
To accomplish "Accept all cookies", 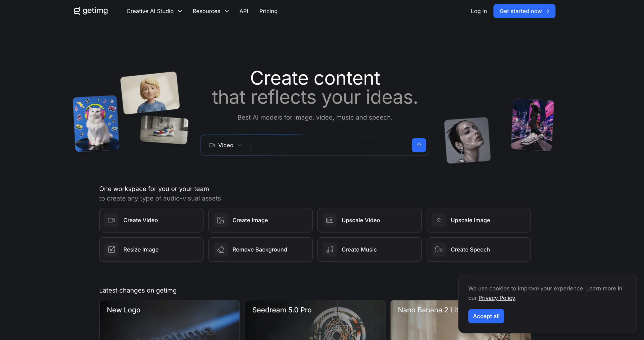I will (486, 316).
